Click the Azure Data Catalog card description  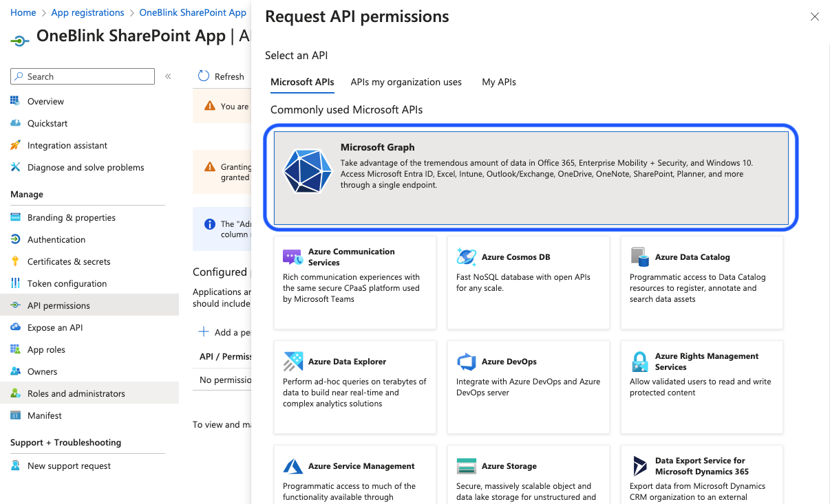(x=698, y=288)
